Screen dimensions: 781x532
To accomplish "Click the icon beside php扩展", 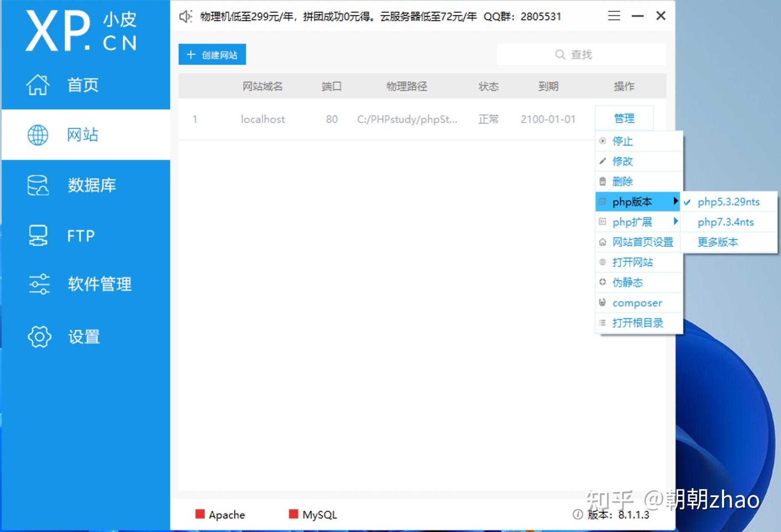I will point(603,221).
